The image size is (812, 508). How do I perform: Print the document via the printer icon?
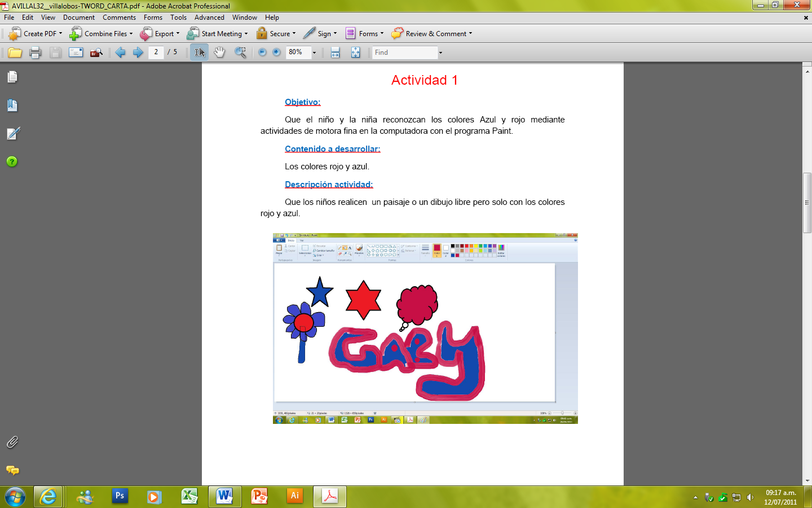(36, 52)
